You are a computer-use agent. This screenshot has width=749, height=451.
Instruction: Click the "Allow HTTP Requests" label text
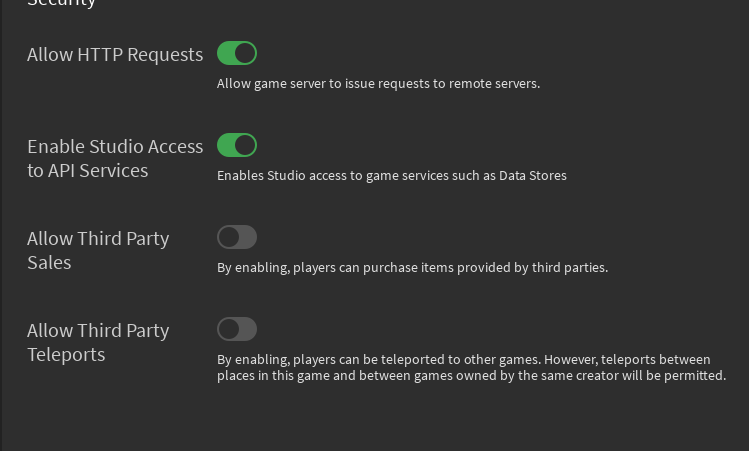point(115,55)
